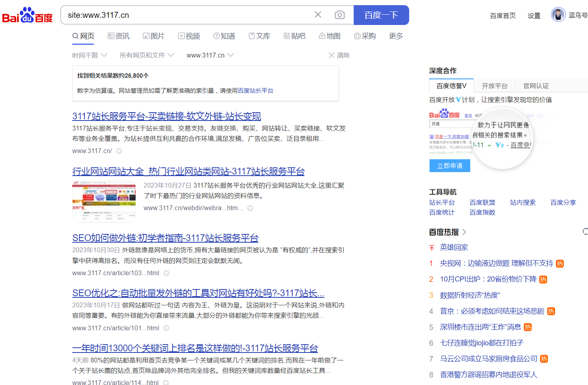Click the 百度热搜 heading
Viewport: 588px width, 385px height.
click(444, 232)
